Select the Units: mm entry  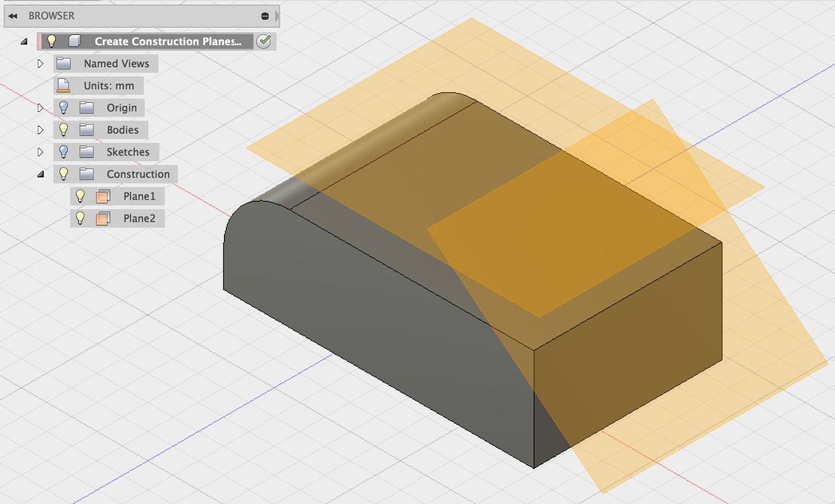click(109, 86)
